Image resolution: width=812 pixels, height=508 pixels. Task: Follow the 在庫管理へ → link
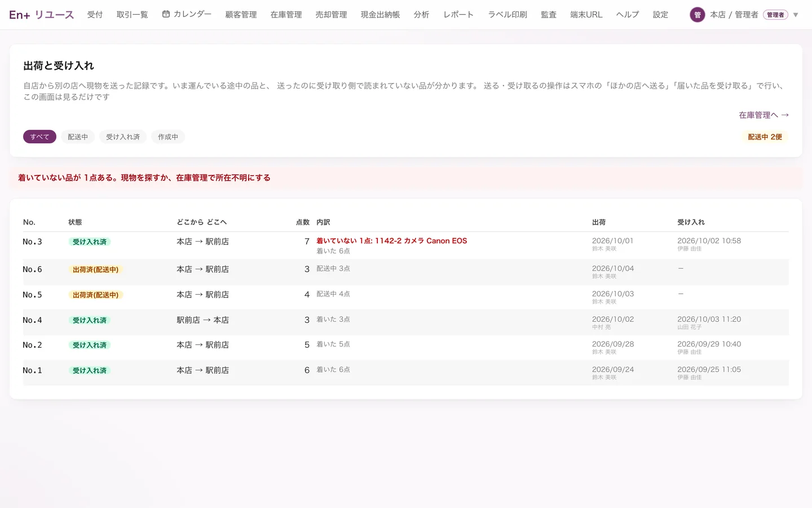click(x=764, y=115)
